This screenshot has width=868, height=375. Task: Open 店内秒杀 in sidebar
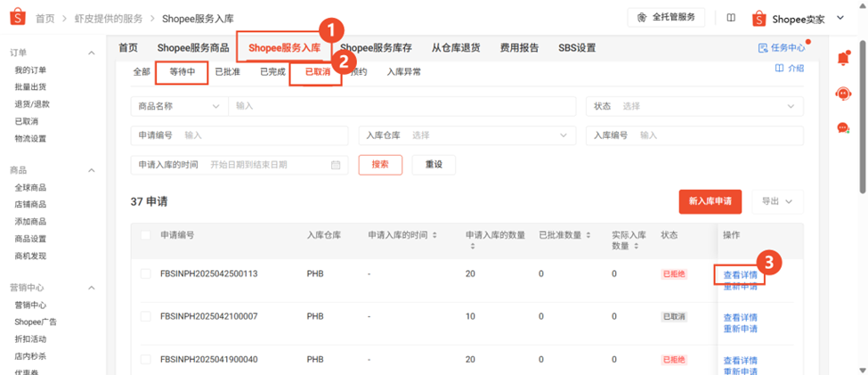tap(30, 356)
